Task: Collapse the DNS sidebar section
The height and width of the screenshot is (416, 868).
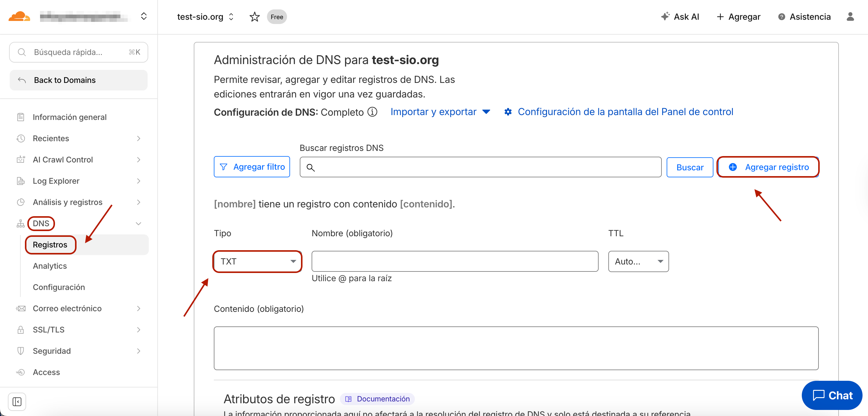Action: pos(138,223)
